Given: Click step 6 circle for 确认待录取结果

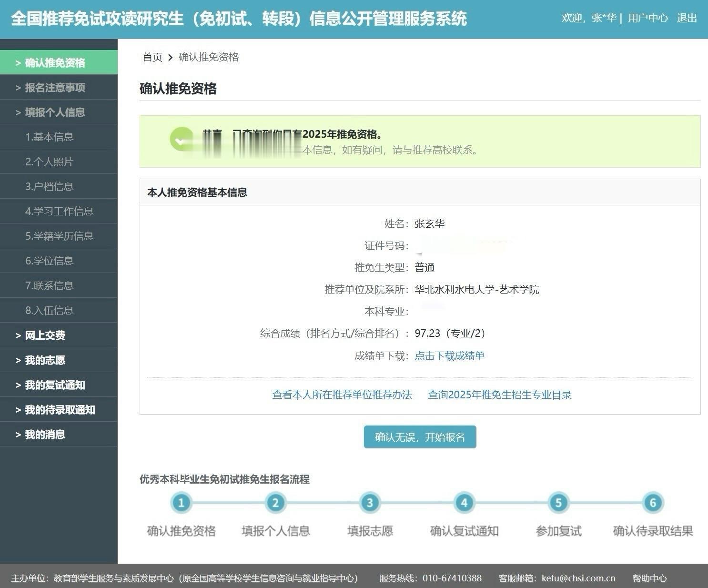Looking at the screenshot, I should point(653,502).
